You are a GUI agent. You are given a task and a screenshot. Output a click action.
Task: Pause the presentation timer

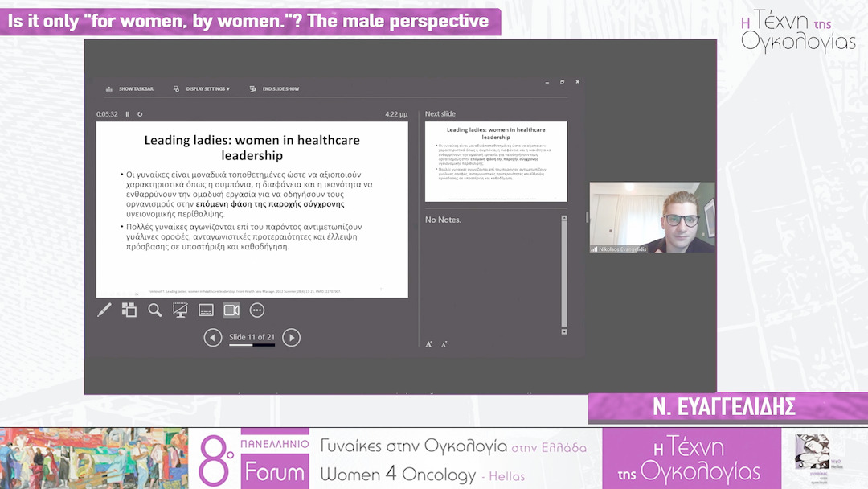(127, 113)
